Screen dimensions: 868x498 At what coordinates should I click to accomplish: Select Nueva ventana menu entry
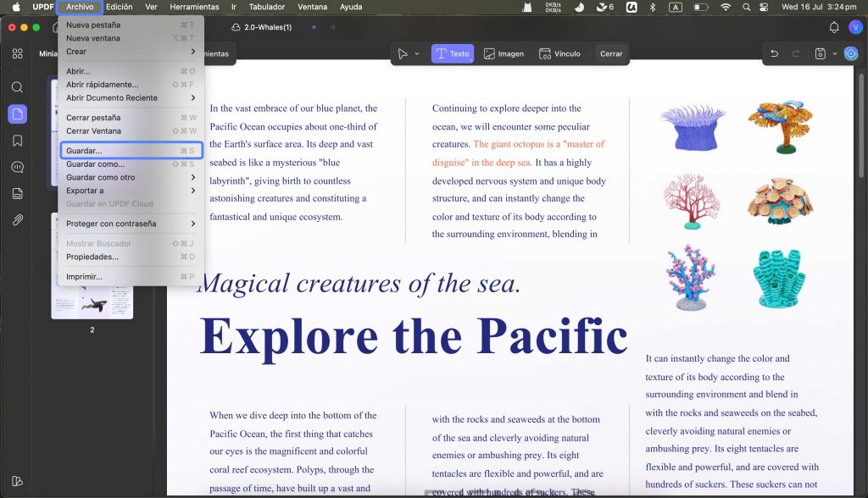coord(131,38)
